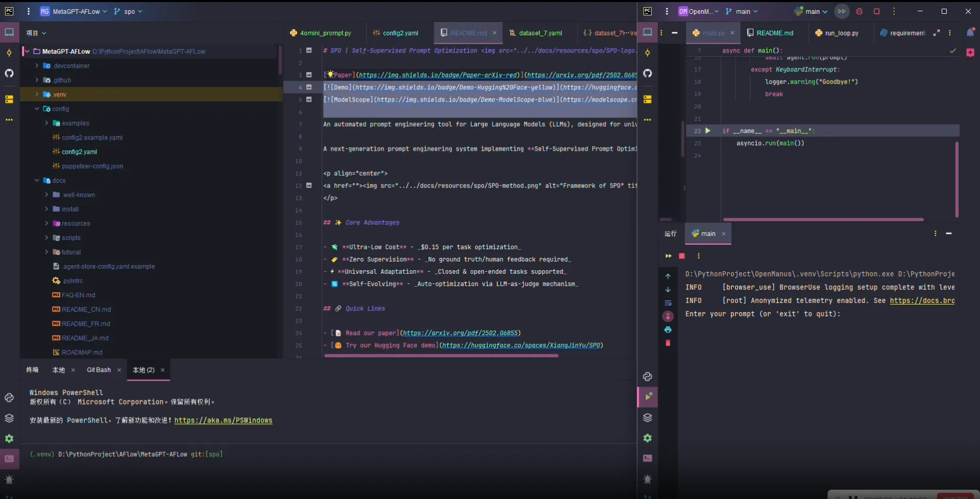The image size is (980, 499).
Task: Toggle scroll to end in Run console
Action: pos(668,316)
